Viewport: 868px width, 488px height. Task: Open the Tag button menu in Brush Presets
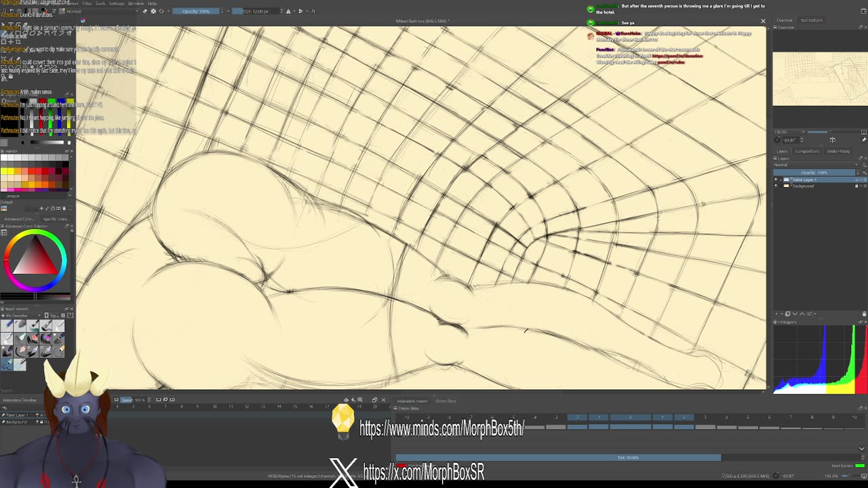coord(53,316)
